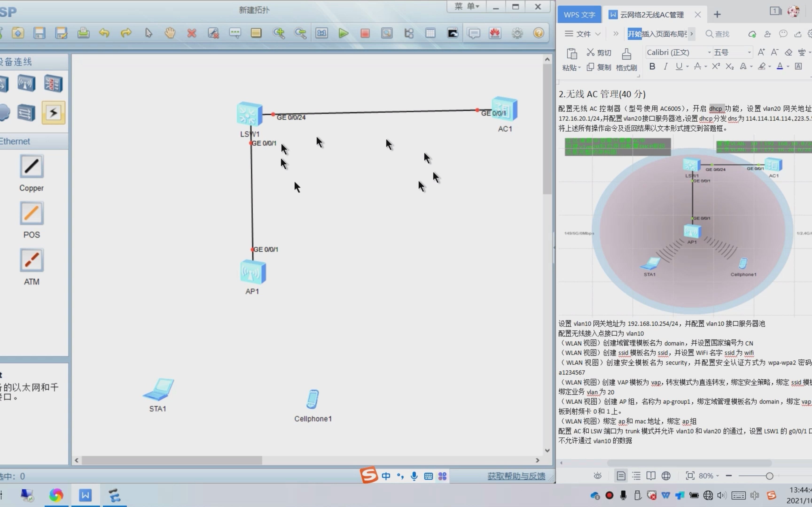Click the WPS zoom slider handle
Screen dimensions: 812x507
click(x=769, y=476)
